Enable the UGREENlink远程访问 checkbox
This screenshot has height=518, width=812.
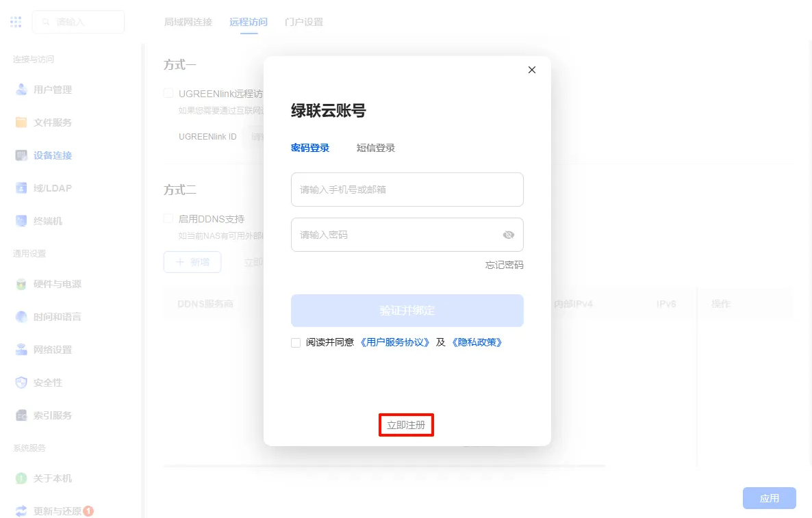pos(168,93)
